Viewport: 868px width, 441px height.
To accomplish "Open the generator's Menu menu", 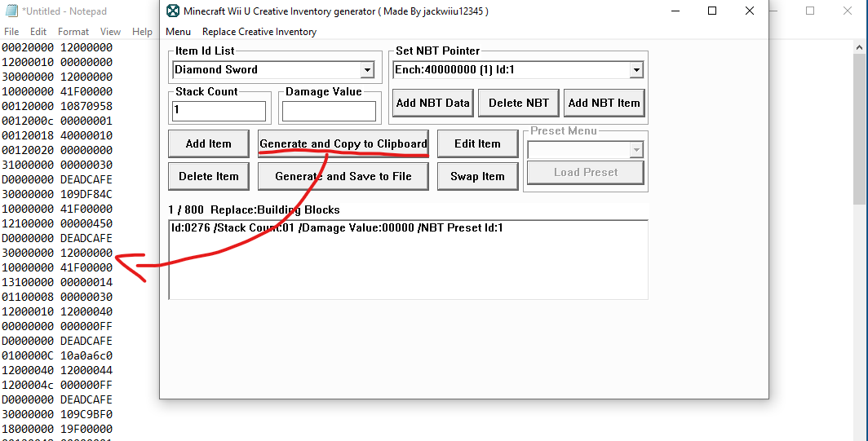I will tap(178, 32).
